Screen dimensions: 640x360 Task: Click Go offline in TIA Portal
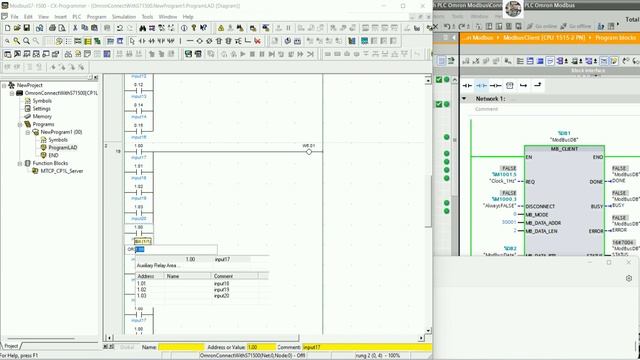point(576,26)
